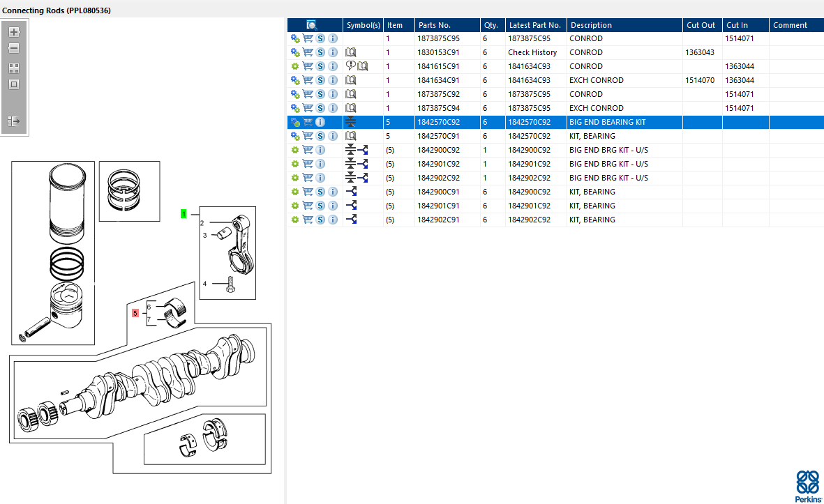
Task: Click the list-export arrow icon in the diagram toolbar
Action: point(14,121)
